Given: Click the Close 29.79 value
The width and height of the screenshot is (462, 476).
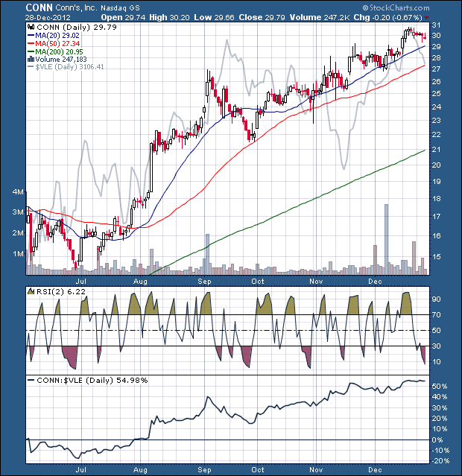Looking at the screenshot, I should tap(262, 17).
